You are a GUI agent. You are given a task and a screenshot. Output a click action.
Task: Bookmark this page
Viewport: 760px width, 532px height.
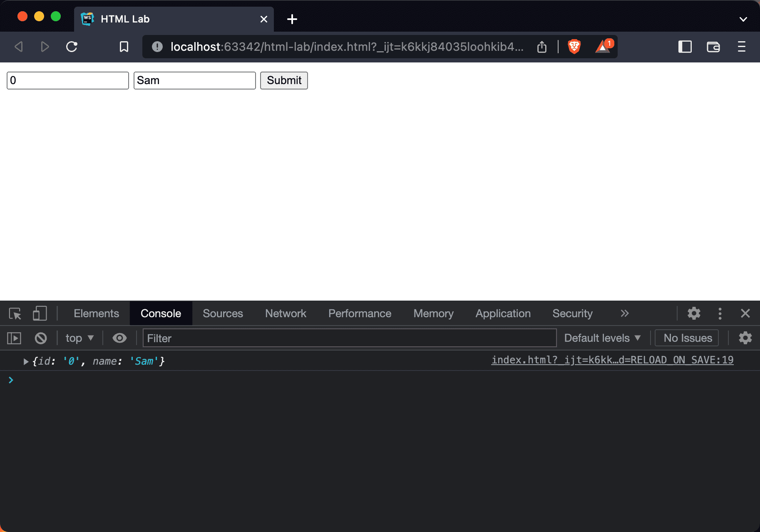click(x=124, y=47)
